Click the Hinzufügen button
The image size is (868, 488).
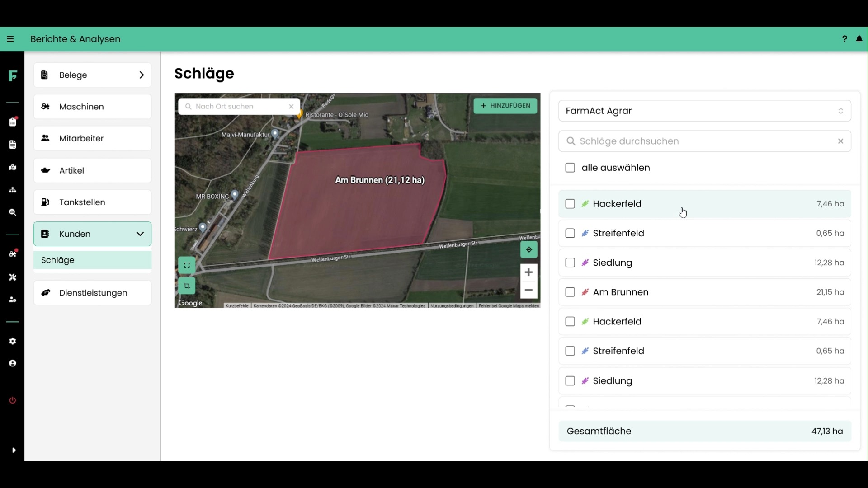[x=505, y=106]
